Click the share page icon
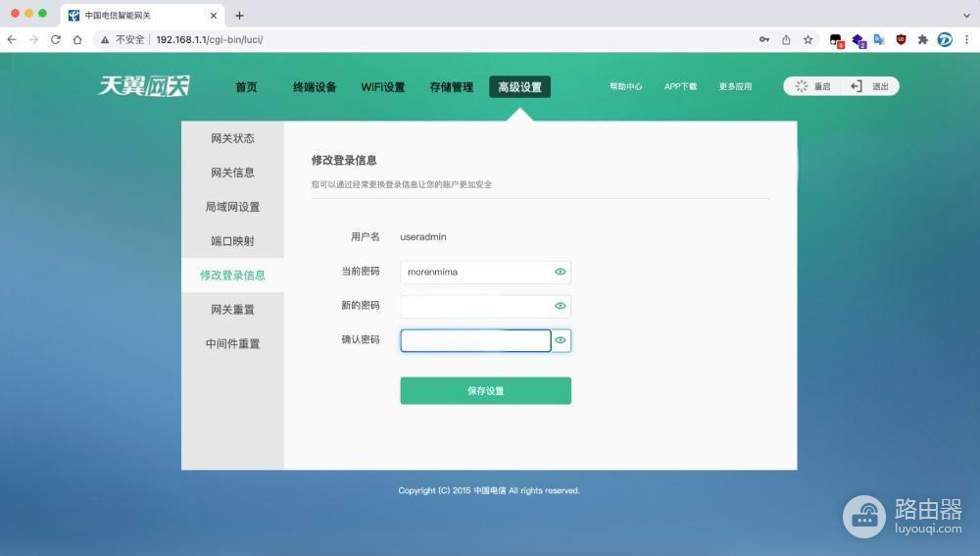 click(x=786, y=39)
